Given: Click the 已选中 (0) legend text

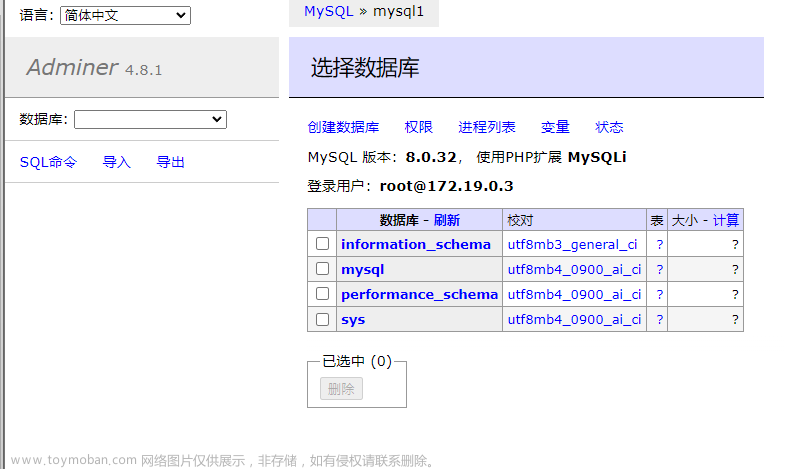Looking at the screenshot, I should pyautogui.click(x=357, y=362).
